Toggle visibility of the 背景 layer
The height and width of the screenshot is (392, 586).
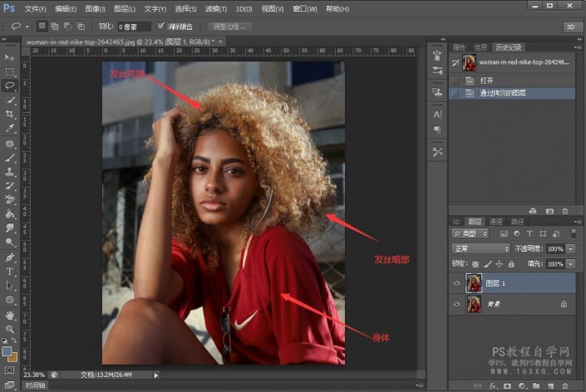[x=456, y=305]
